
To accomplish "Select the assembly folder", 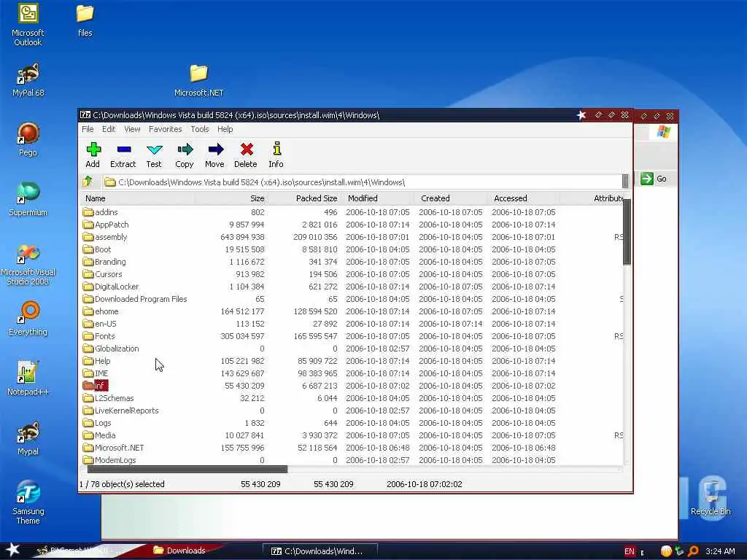I will pyautogui.click(x=105, y=237).
